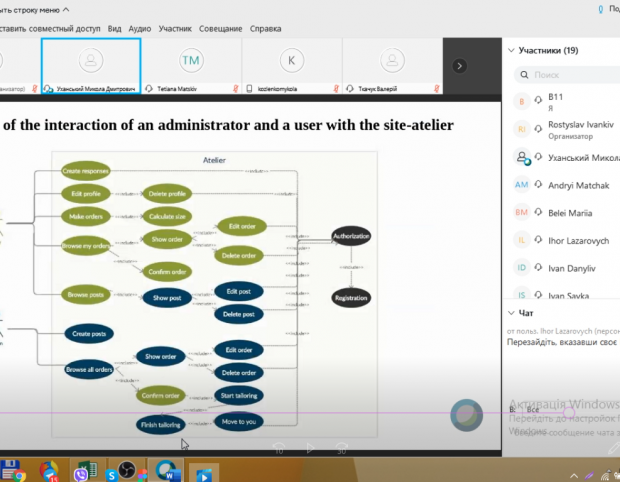Collapse the Чат panel chevron
This screenshot has height=482, width=620.
tap(512, 312)
